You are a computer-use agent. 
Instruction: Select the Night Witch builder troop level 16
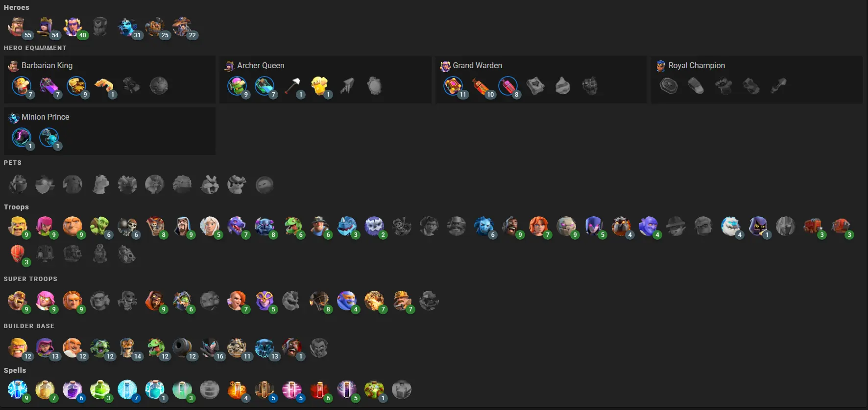210,348
